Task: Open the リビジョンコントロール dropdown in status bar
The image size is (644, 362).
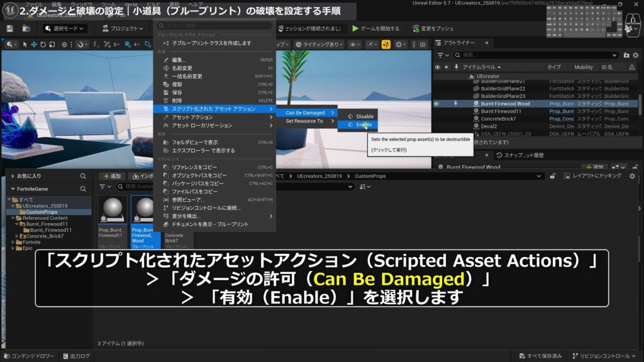Action: [x=604, y=356]
